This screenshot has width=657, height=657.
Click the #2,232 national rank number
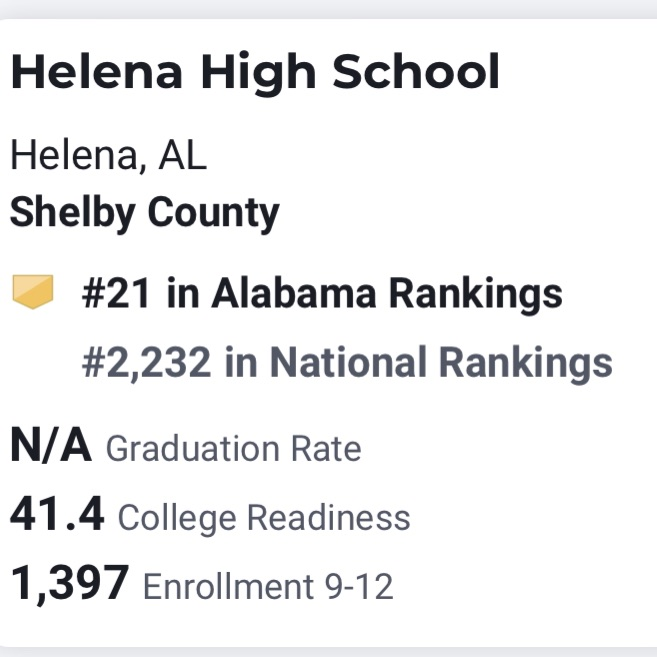click(x=146, y=362)
